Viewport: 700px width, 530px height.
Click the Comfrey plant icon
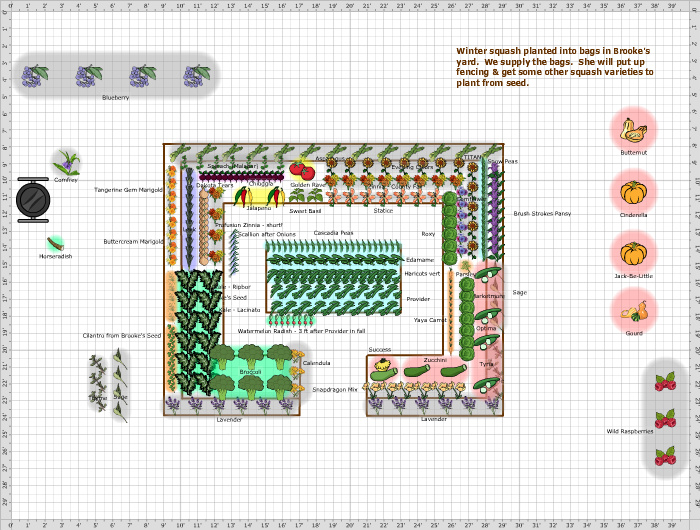[x=66, y=161]
